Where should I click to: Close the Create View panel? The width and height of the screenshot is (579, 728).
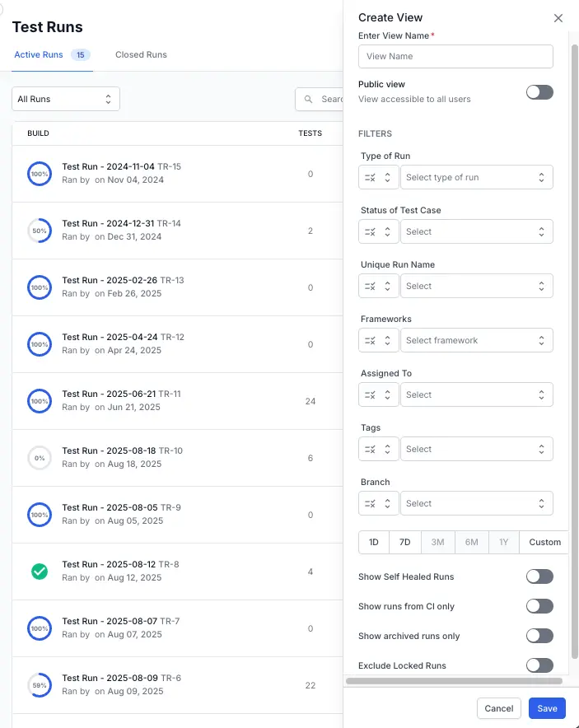(558, 18)
